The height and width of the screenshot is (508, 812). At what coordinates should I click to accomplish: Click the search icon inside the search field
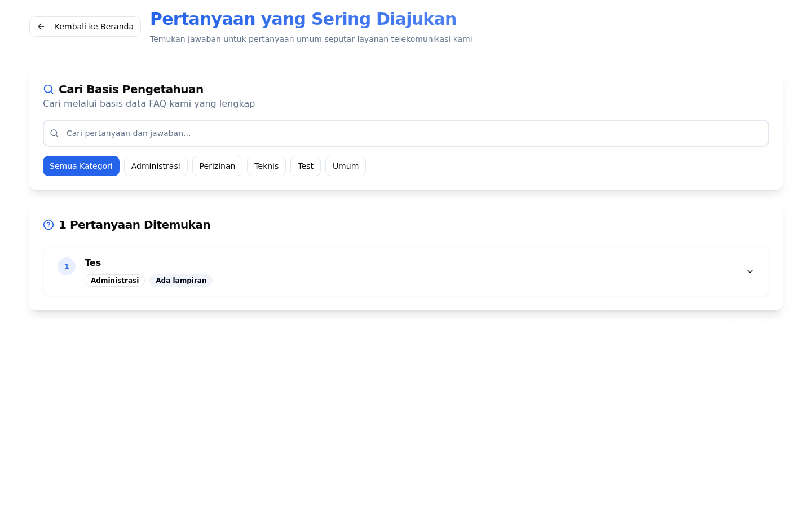point(54,133)
